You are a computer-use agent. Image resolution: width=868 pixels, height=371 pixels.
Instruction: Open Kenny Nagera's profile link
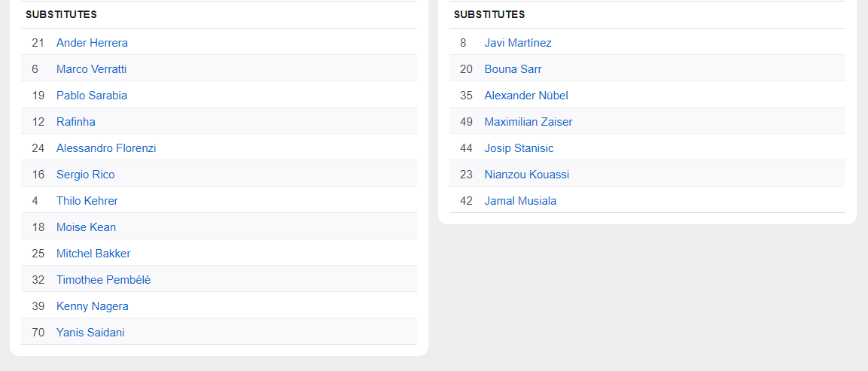pos(92,306)
